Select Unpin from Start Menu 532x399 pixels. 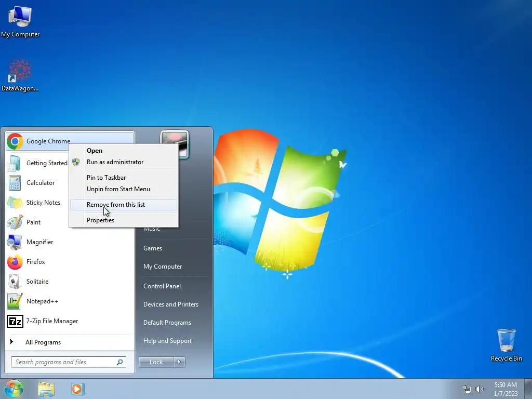pos(124,189)
